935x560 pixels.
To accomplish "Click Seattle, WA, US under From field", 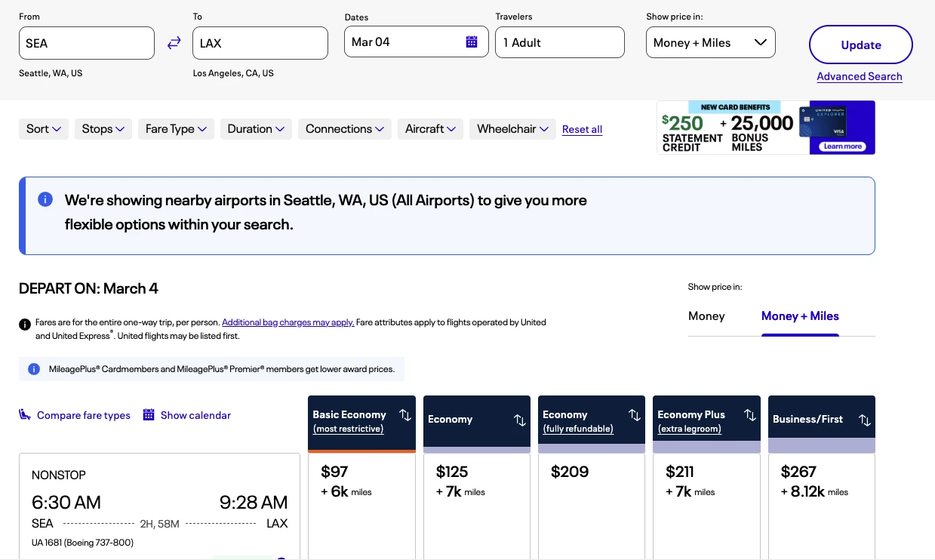I will (51, 73).
